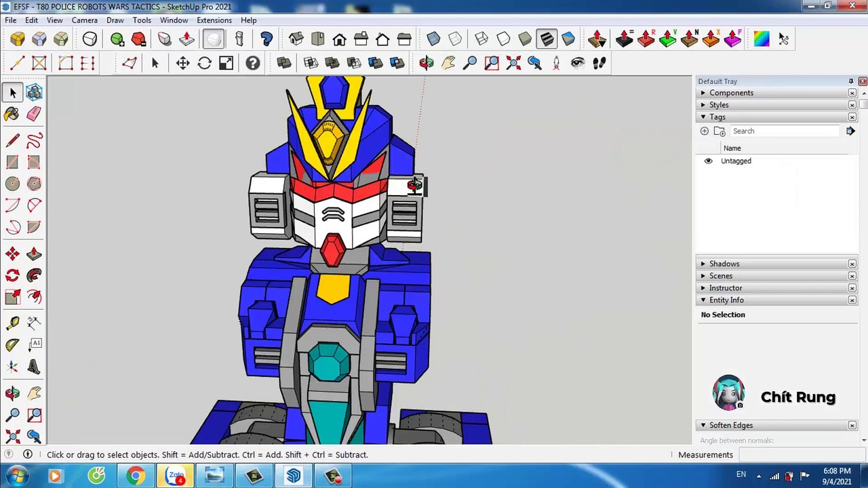Switch to Wireframe face style
This screenshot has width=868, height=488.
pos(481,39)
